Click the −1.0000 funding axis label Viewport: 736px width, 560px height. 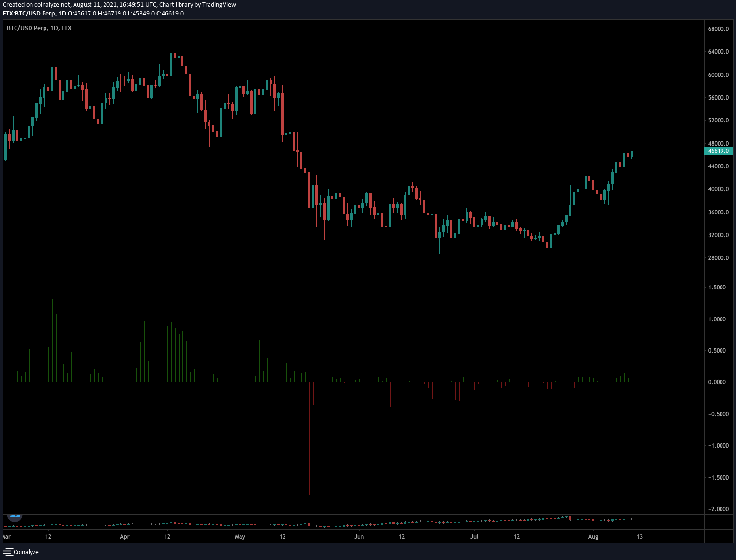[719, 446]
